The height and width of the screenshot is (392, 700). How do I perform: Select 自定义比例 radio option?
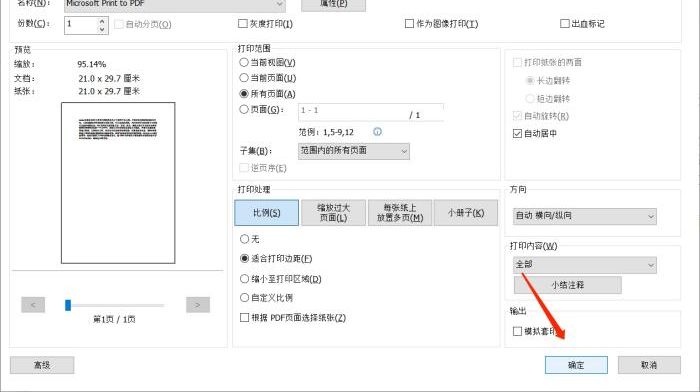point(244,297)
